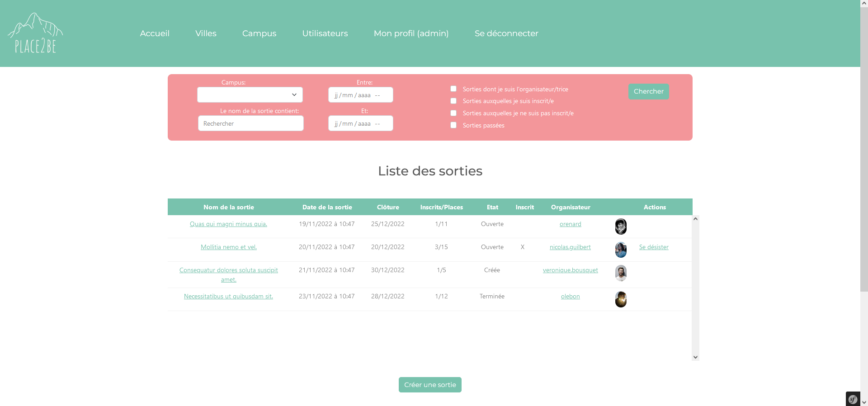
Task: Open the Symfony debug toolbar icon
Action: click(853, 399)
